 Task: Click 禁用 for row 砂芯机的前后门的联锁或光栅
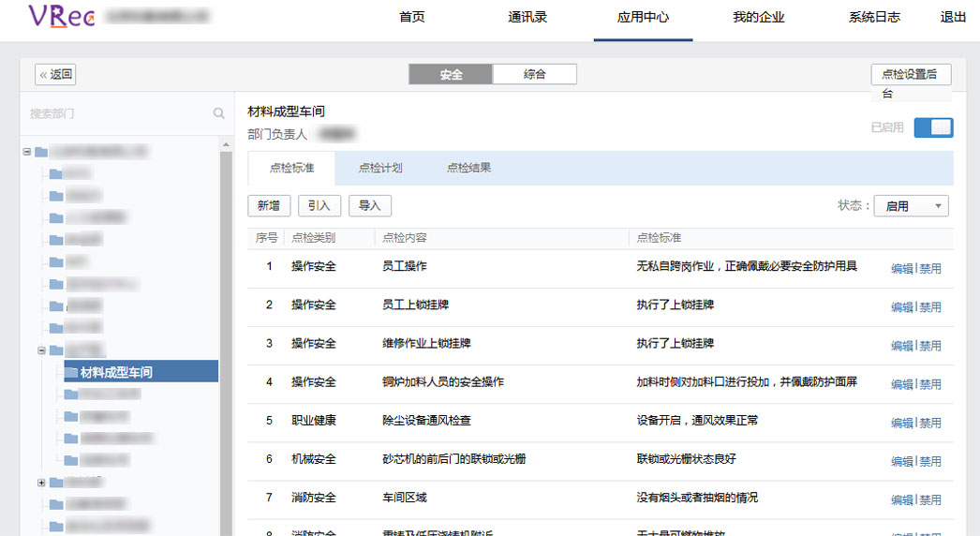coord(930,462)
